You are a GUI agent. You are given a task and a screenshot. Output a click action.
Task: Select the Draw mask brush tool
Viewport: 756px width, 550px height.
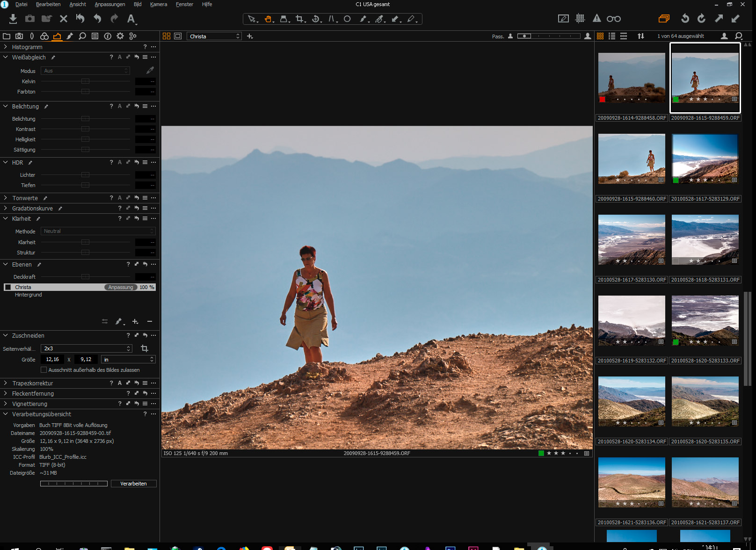pyautogui.click(x=363, y=19)
